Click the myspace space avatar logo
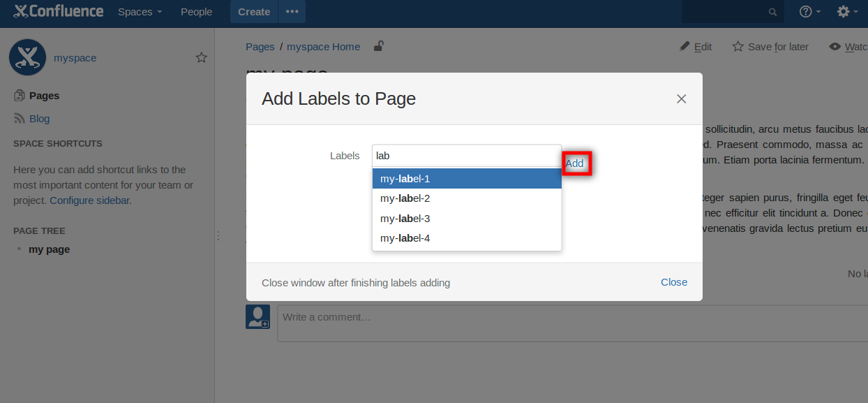868x403 pixels. point(28,58)
